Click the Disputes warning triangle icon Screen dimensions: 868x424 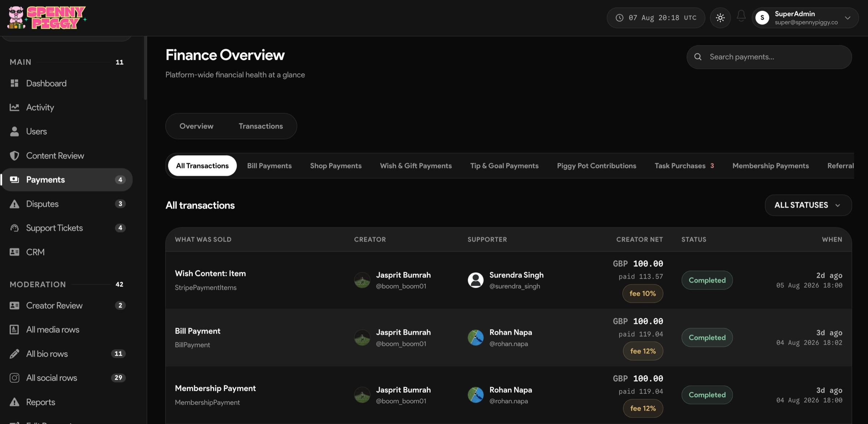[x=14, y=204]
